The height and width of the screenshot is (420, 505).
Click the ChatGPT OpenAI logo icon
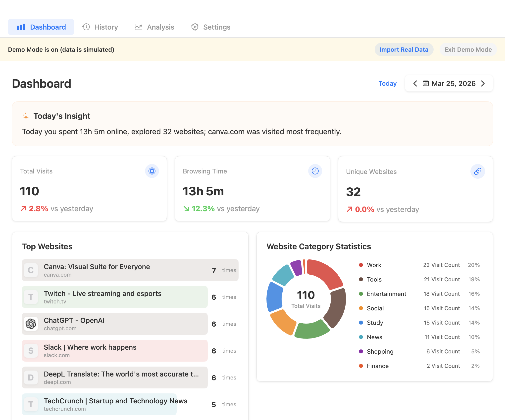(x=31, y=324)
